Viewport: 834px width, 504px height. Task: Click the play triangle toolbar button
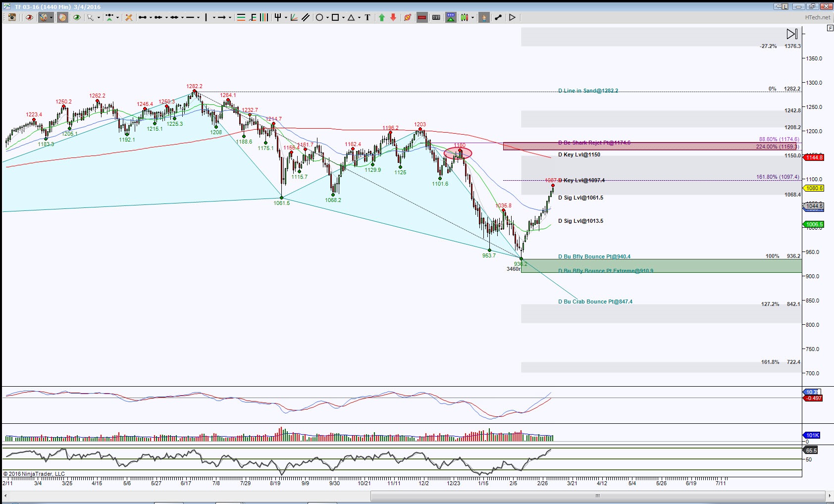tap(512, 17)
